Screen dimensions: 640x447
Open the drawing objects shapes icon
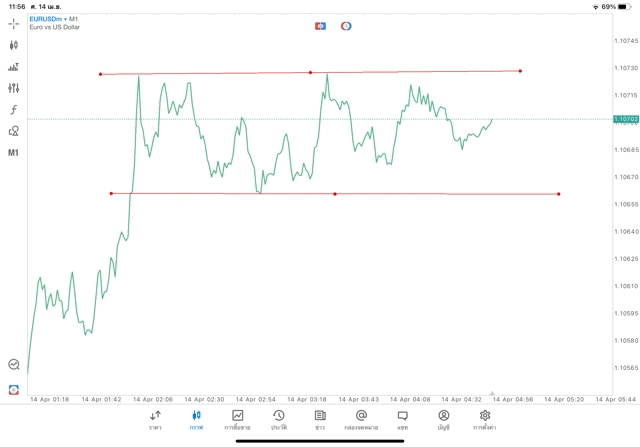click(13, 131)
